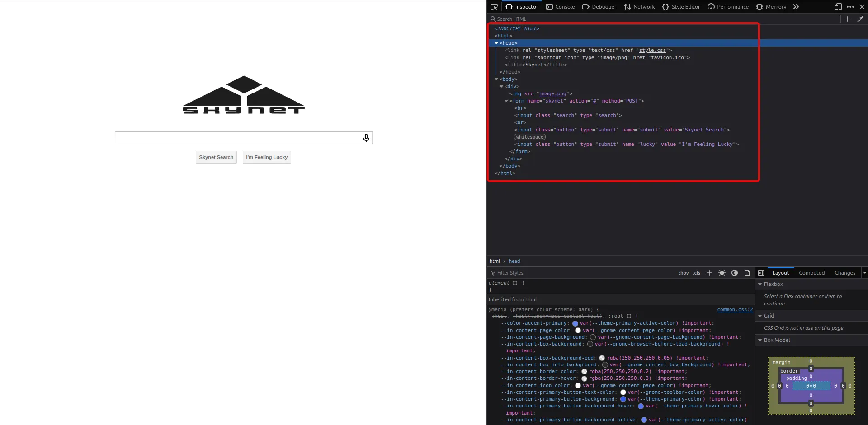This screenshot has height=425, width=868.
Task: Collapse the Flexbox section
Action: pos(760,284)
